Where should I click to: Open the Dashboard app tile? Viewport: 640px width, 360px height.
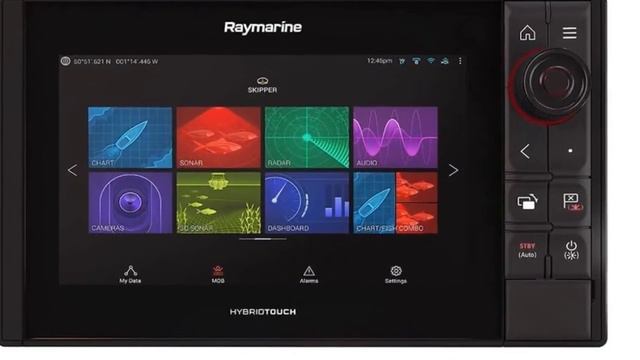coord(307,203)
